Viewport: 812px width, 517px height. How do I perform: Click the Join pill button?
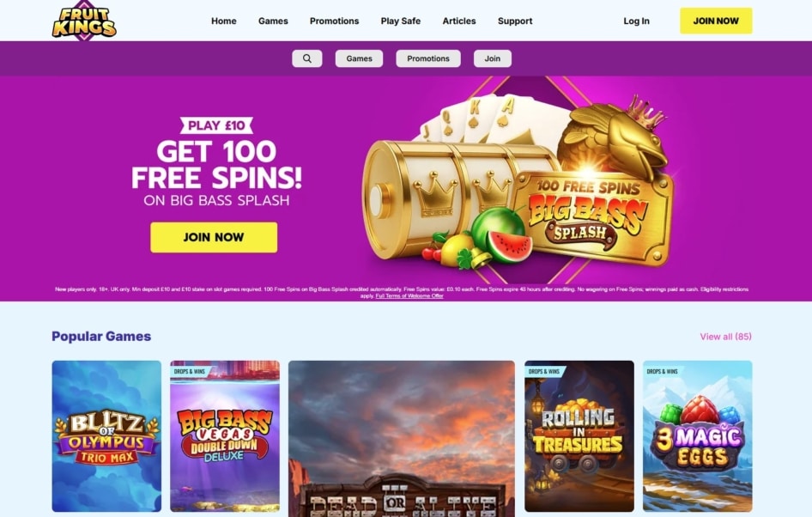[x=493, y=58]
